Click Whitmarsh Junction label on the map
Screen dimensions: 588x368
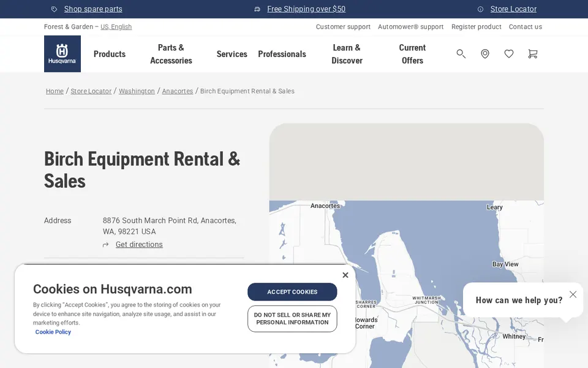(426, 300)
